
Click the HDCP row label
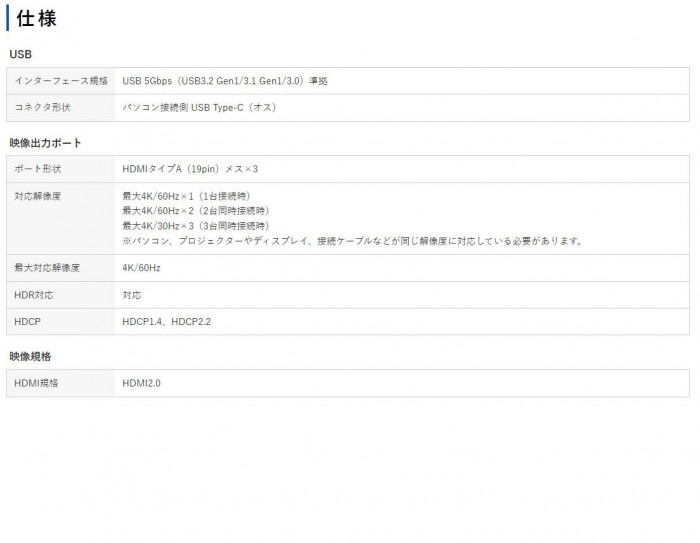(x=27, y=322)
